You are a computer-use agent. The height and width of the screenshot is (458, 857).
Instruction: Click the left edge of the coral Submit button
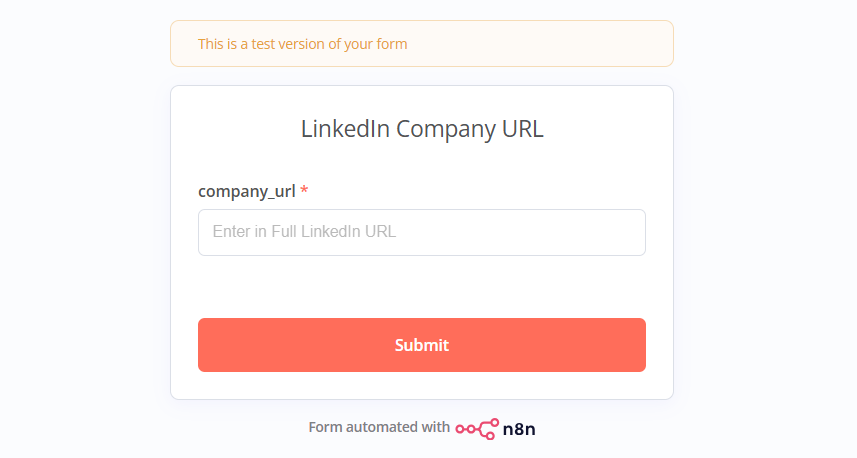[210, 345]
